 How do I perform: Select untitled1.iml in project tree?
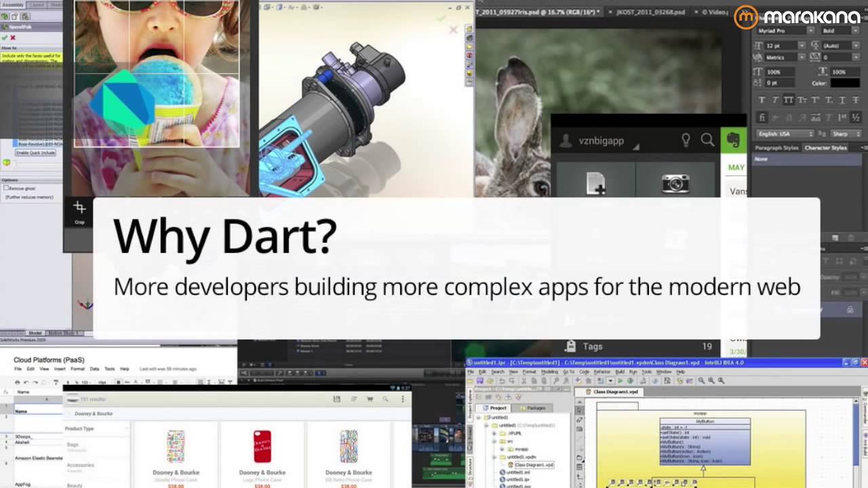[x=518, y=472]
